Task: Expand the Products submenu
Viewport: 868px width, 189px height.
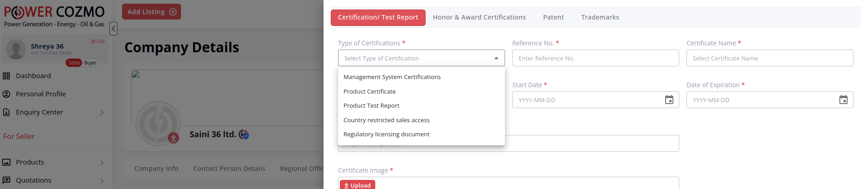Action: coord(102,163)
